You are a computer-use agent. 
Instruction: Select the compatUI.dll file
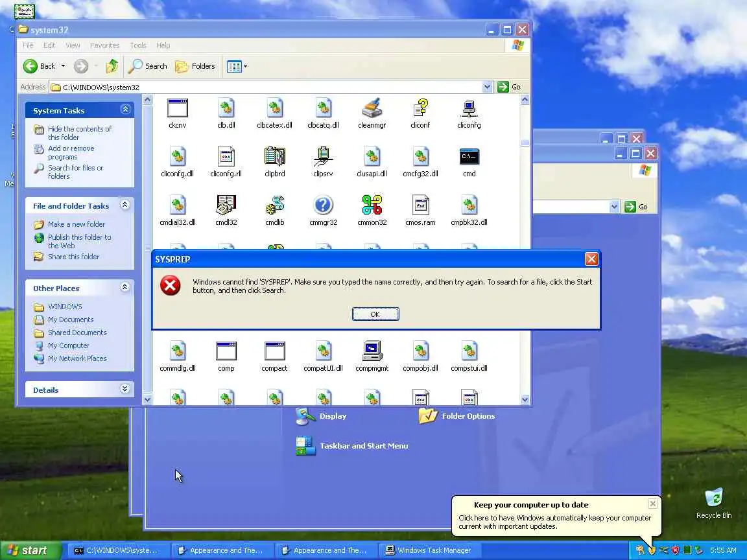[x=324, y=351]
